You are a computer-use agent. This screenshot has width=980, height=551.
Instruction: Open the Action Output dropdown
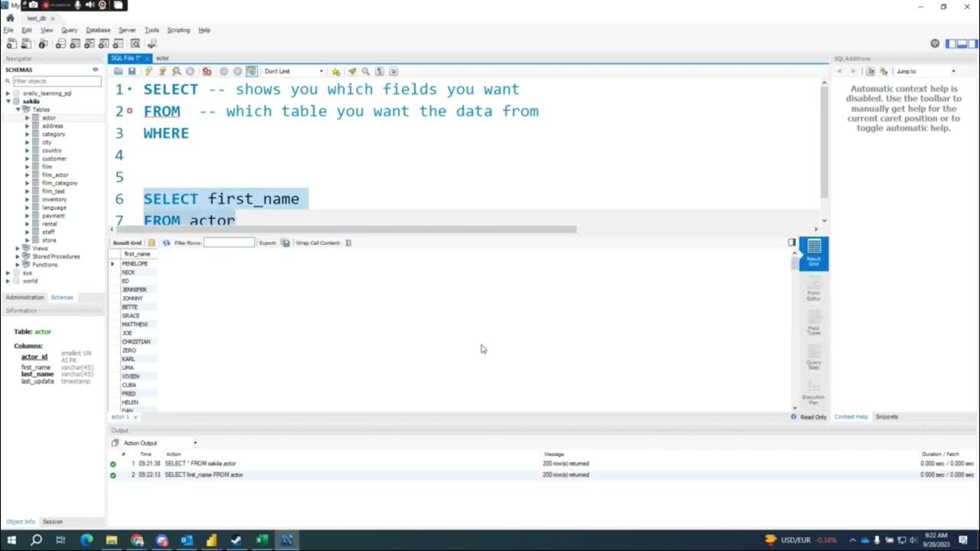tap(160, 443)
